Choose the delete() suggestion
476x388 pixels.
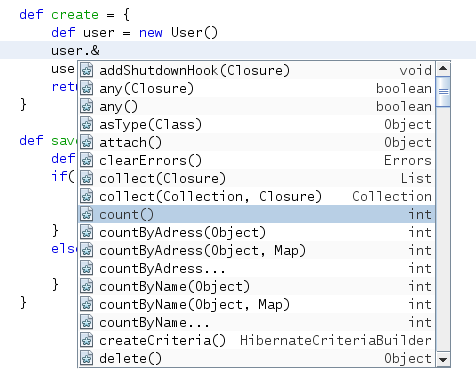coord(257,358)
